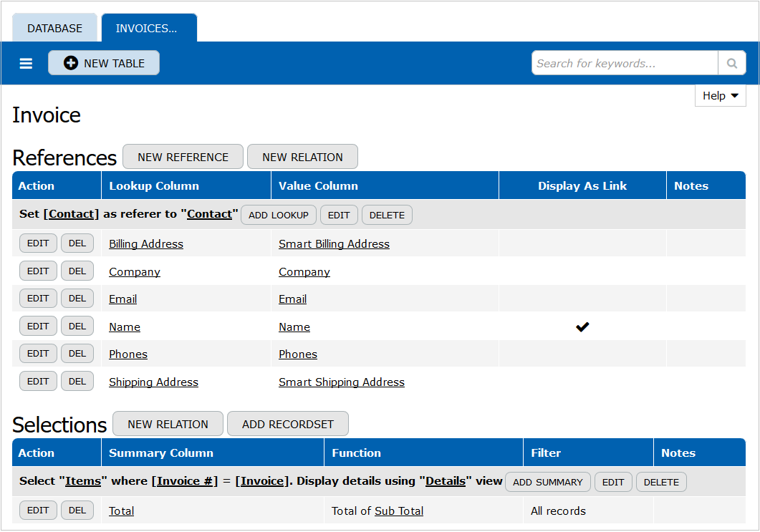Delete the Name reference row
This screenshot has height=532, width=760.
coord(77,326)
